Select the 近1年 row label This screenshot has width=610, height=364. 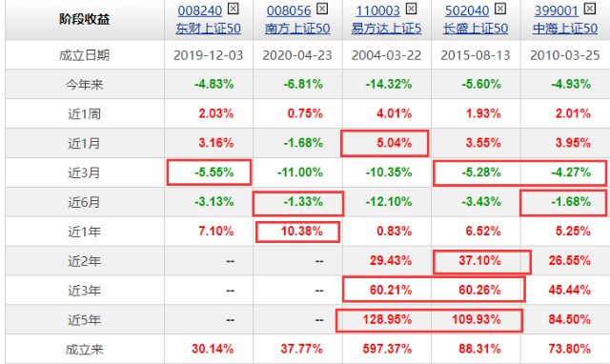(85, 232)
